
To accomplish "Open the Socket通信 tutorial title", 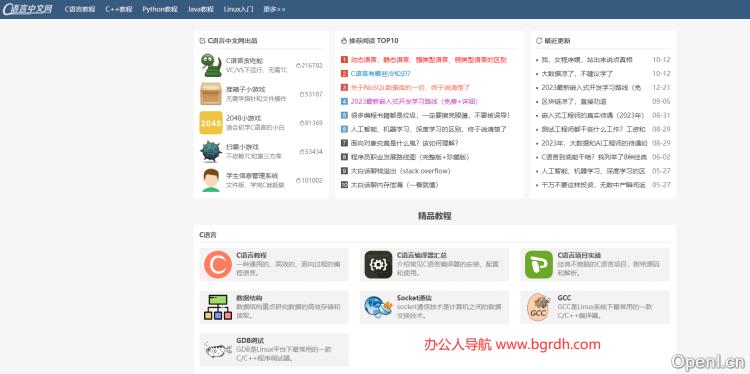I will [x=414, y=297].
